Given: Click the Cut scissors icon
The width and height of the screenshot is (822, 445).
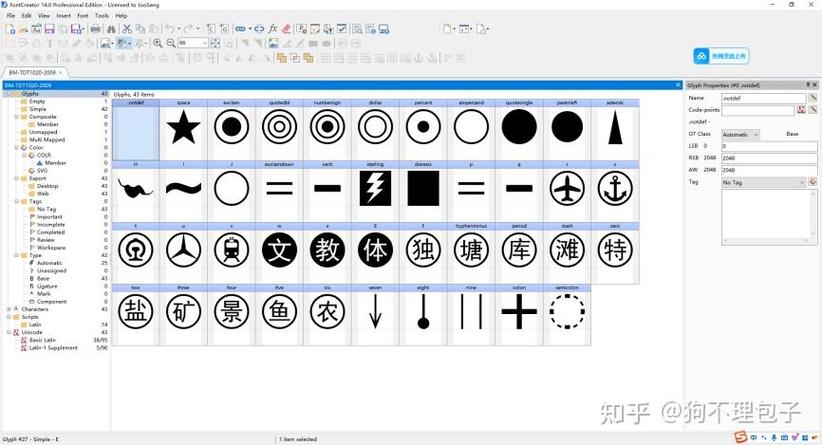Looking at the screenshot, I should click(x=126, y=29).
